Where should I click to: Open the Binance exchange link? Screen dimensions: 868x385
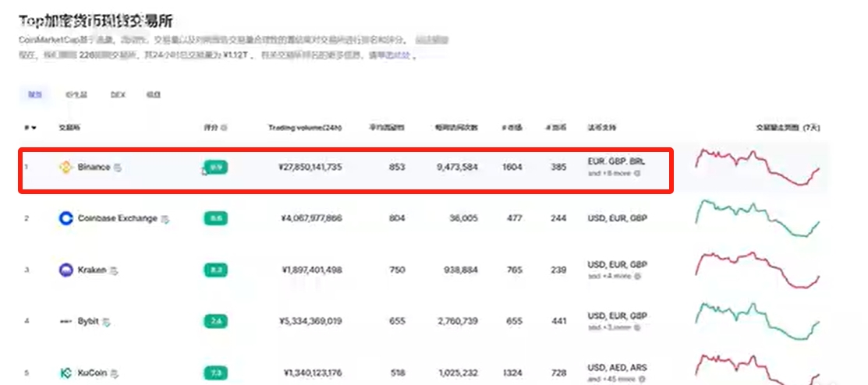94,167
